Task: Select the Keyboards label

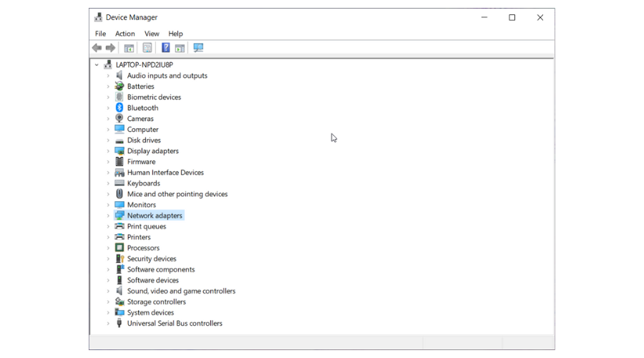Action: [x=143, y=183]
